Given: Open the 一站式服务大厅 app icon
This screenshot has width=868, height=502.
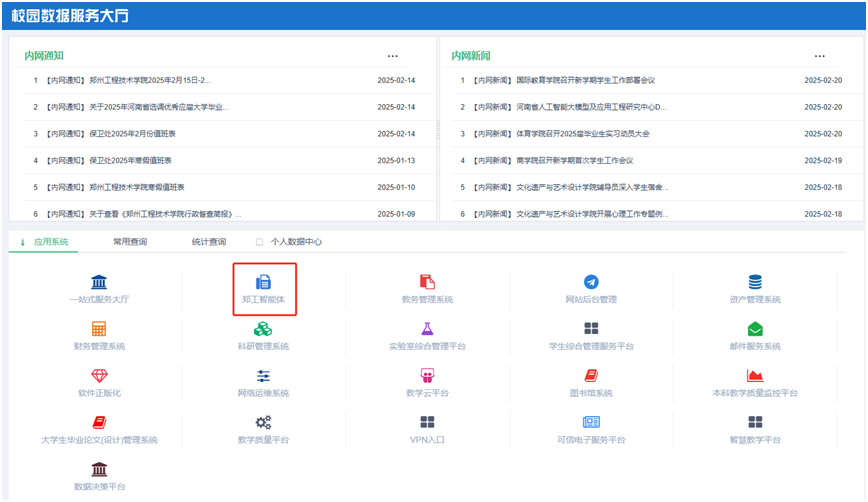Looking at the screenshot, I should tap(99, 282).
